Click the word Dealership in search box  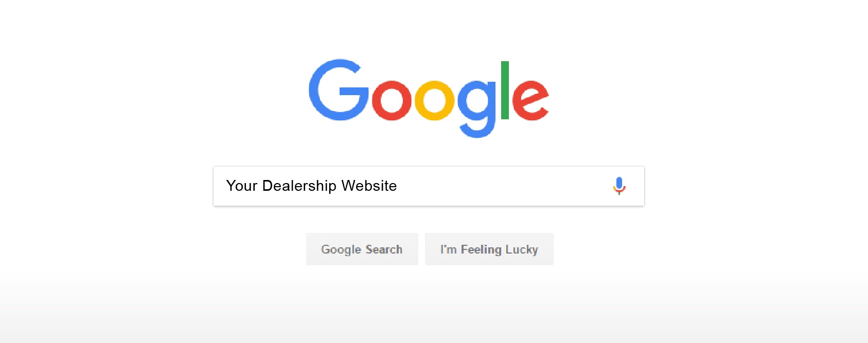click(x=299, y=186)
